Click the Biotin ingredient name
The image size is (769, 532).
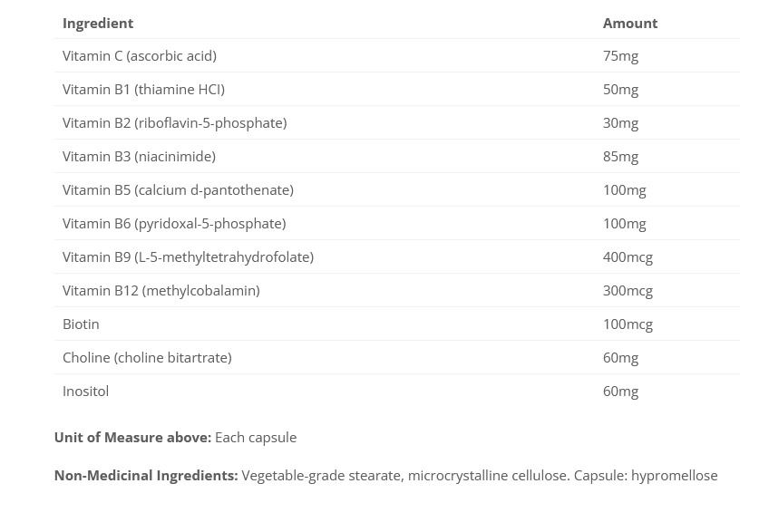tap(81, 324)
